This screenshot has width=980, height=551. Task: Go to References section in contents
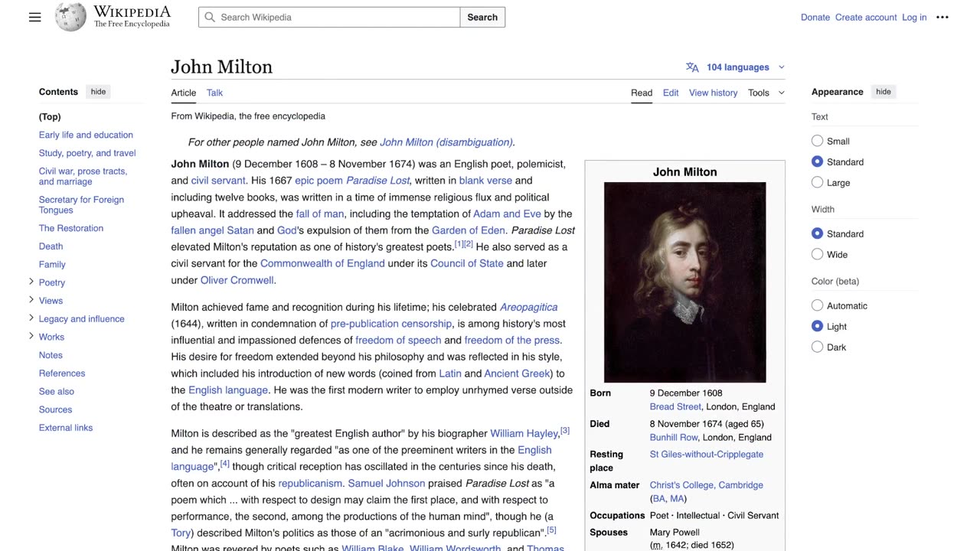click(x=62, y=373)
